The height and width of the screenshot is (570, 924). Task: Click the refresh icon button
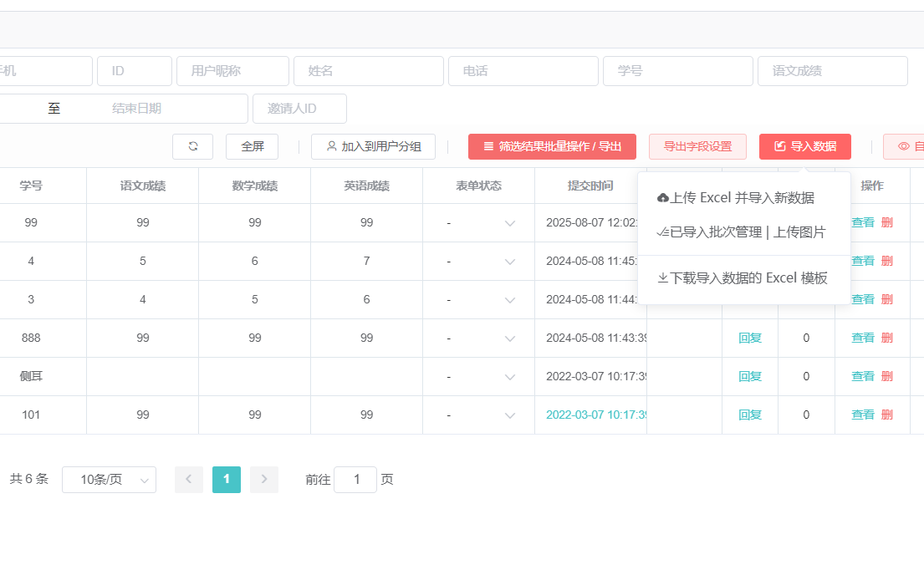pos(192,146)
